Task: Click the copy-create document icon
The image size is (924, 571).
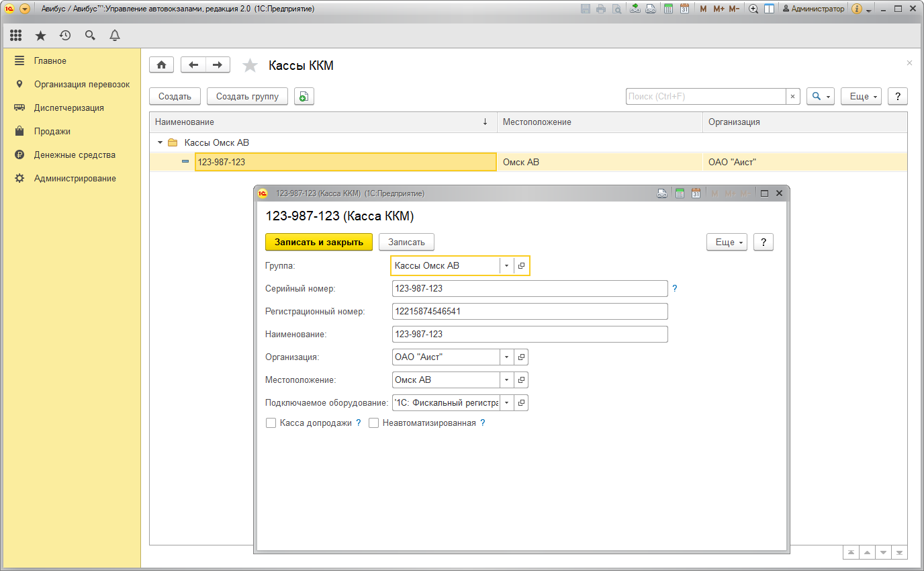Action: tap(304, 97)
